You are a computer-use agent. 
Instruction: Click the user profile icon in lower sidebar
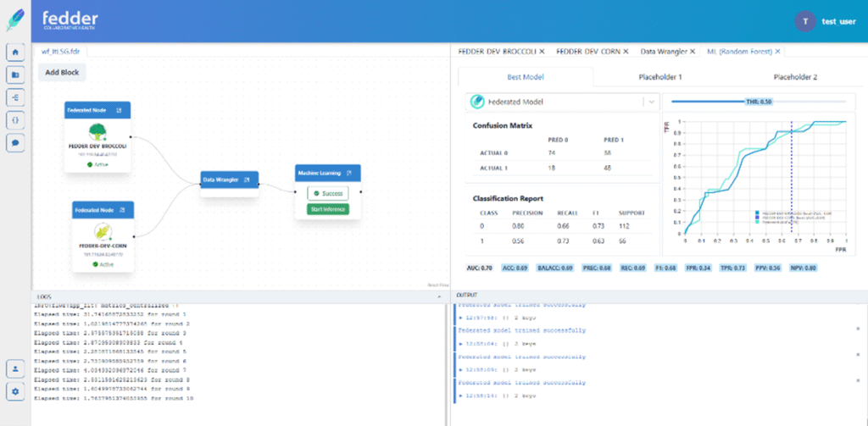point(15,369)
